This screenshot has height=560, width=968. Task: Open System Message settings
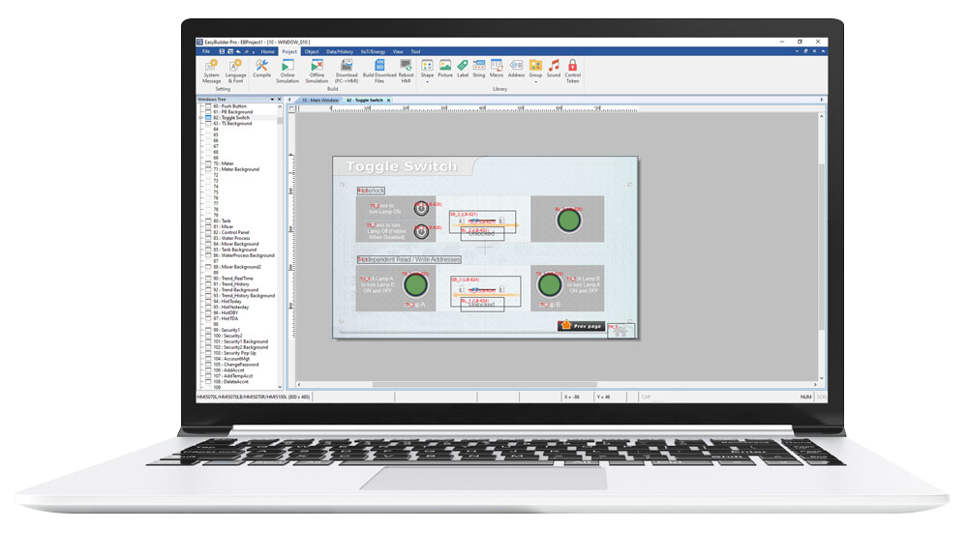(x=211, y=71)
